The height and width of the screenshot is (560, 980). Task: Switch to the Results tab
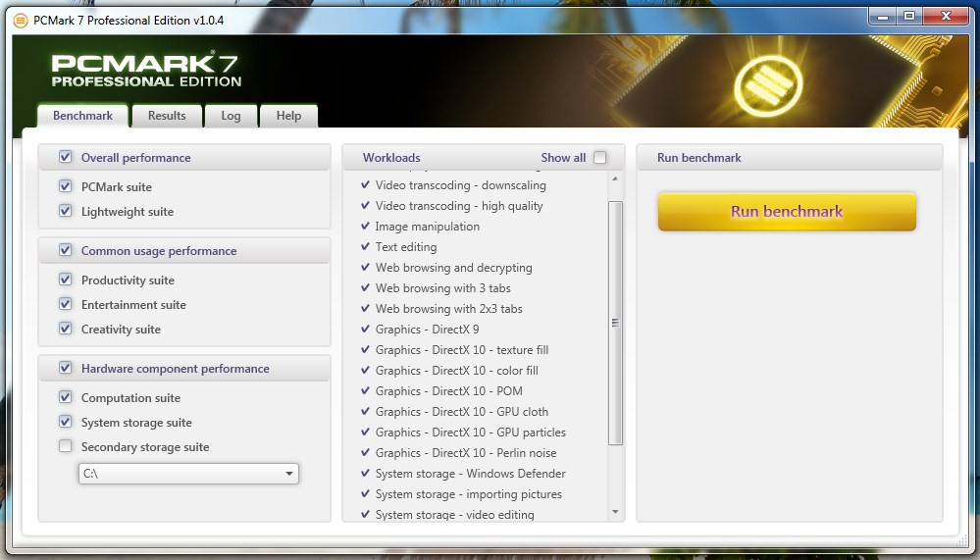[x=167, y=116]
